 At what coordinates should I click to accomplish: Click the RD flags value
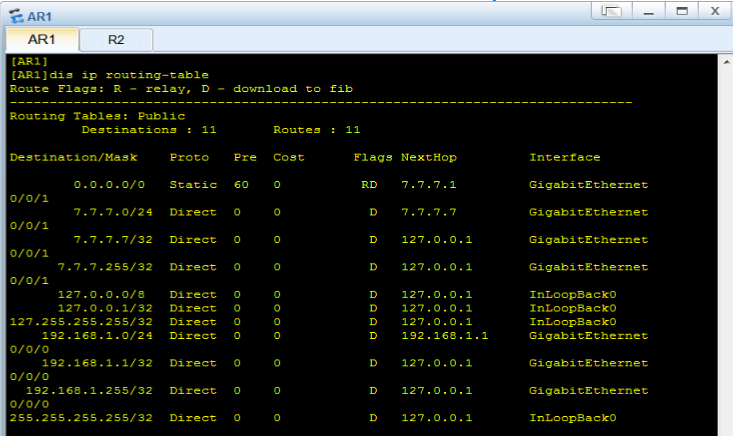(x=369, y=185)
